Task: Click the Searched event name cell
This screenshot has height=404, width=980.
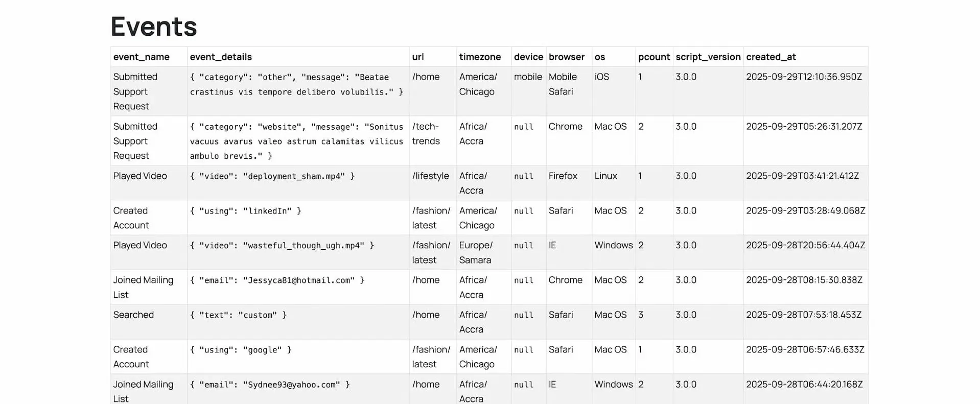Action: [133, 315]
